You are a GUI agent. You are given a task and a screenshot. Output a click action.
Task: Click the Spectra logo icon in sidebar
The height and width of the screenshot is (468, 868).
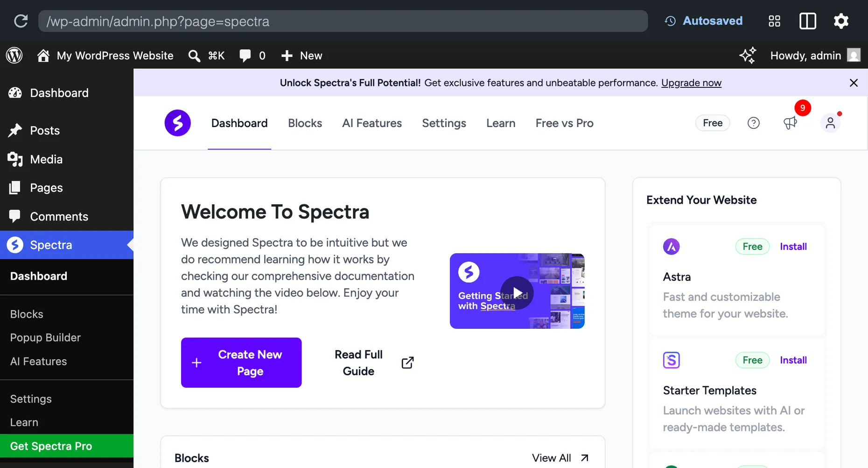(x=15, y=245)
